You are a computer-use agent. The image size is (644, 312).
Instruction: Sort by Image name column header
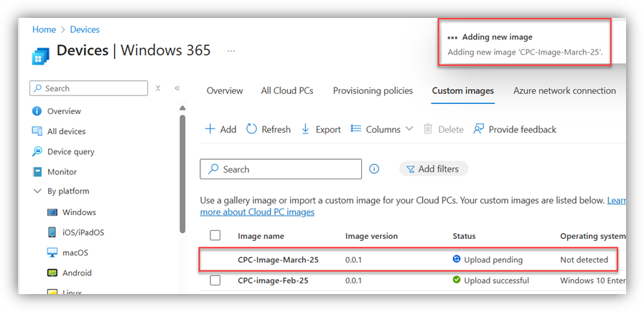click(x=261, y=236)
